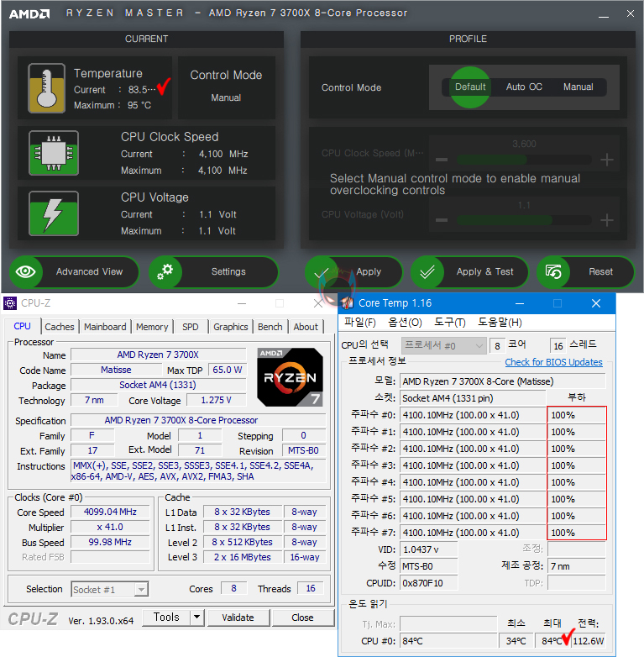Minimize the CPU-Z window
This screenshot has width=644, height=657.
pyautogui.click(x=242, y=303)
